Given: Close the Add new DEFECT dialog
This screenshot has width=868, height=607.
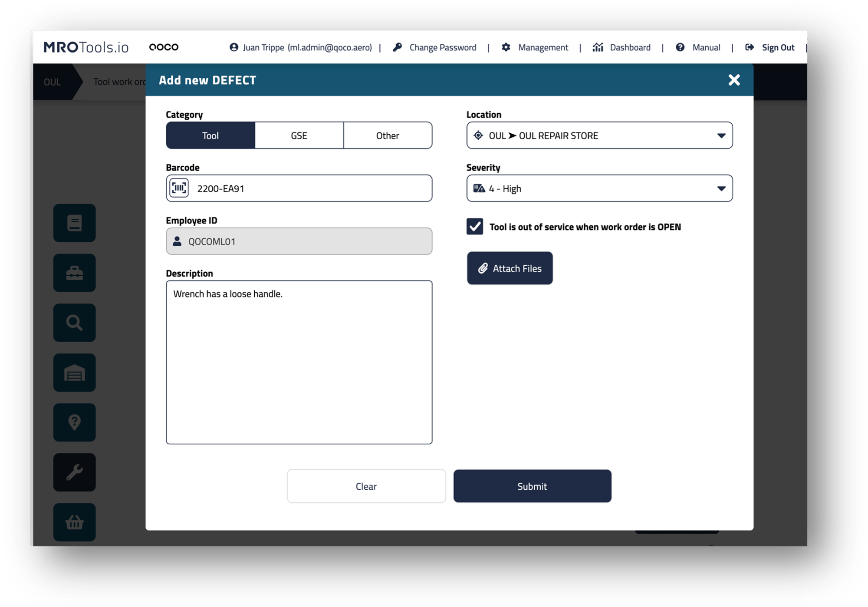Looking at the screenshot, I should (x=734, y=80).
